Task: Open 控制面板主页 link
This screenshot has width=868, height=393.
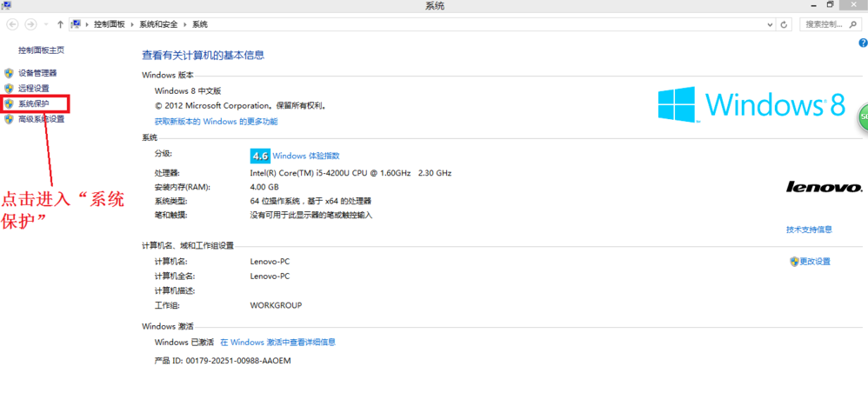Action: pos(41,50)
